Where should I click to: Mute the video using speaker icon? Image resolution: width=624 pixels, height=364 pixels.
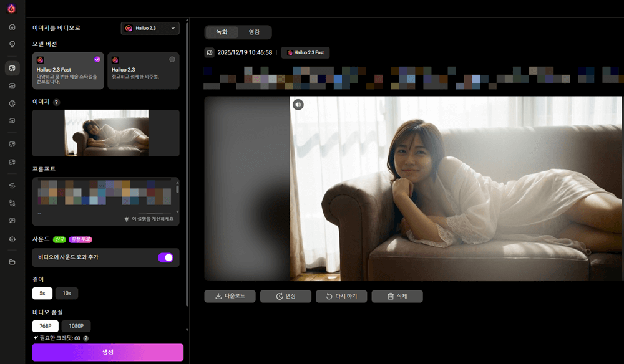[x=298, y=105]
